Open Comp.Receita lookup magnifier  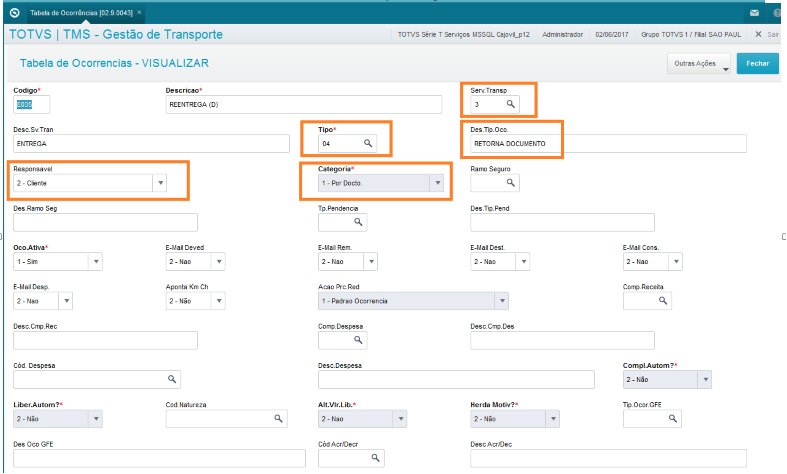click(x=663, y=300)
